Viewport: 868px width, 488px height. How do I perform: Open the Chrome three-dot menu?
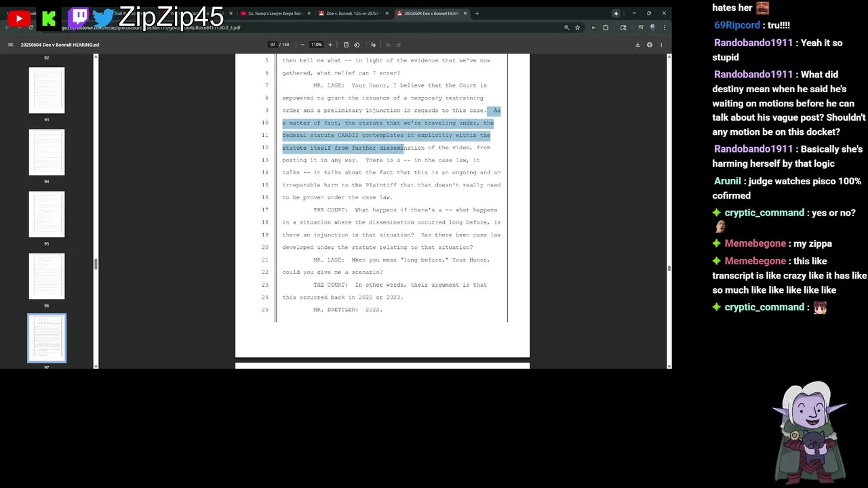point(664,28)
